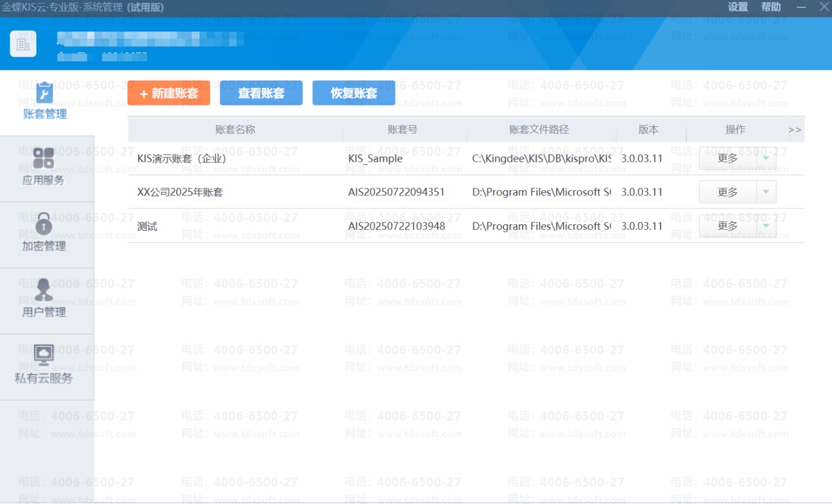
Task: Click version 3.0.03.11 in XX公司2025年账套 row
Action: tap(642, 192)
